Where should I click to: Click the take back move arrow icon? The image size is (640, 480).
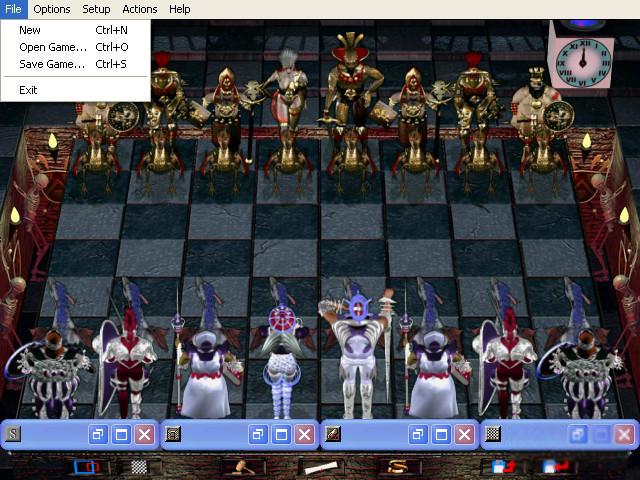click(504, 467)
